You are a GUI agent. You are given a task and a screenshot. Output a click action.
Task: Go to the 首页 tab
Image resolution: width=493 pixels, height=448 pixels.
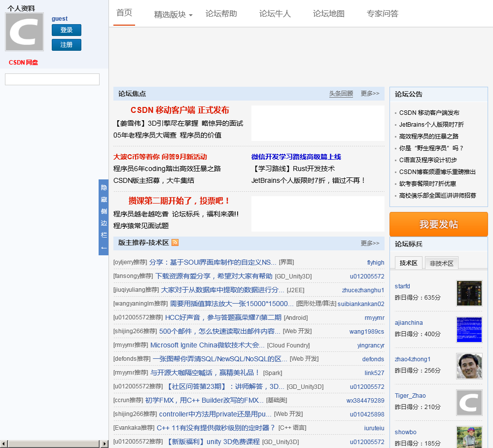(x=124, y=13)
